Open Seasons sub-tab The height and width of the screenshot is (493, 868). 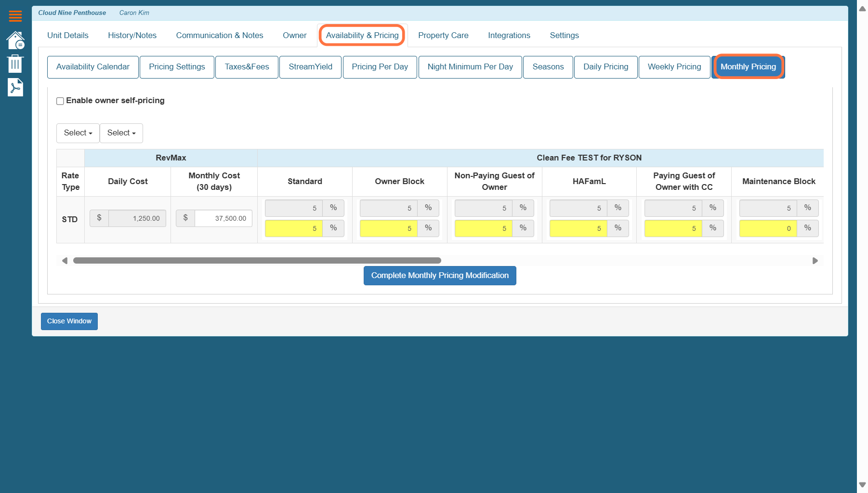(548, 67)
